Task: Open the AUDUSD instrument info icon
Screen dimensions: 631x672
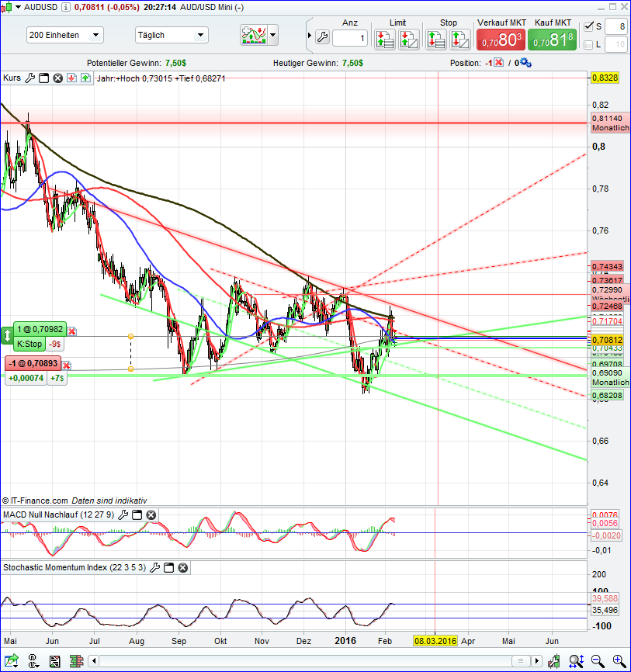Action: point(66,7)
